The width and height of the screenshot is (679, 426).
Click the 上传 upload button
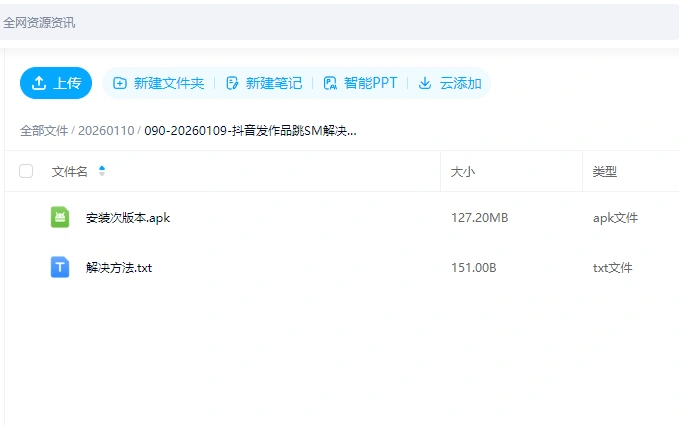point(56,83)
